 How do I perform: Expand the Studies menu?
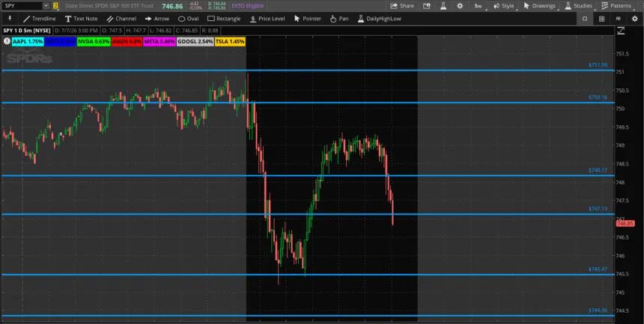tap(578, 6)
